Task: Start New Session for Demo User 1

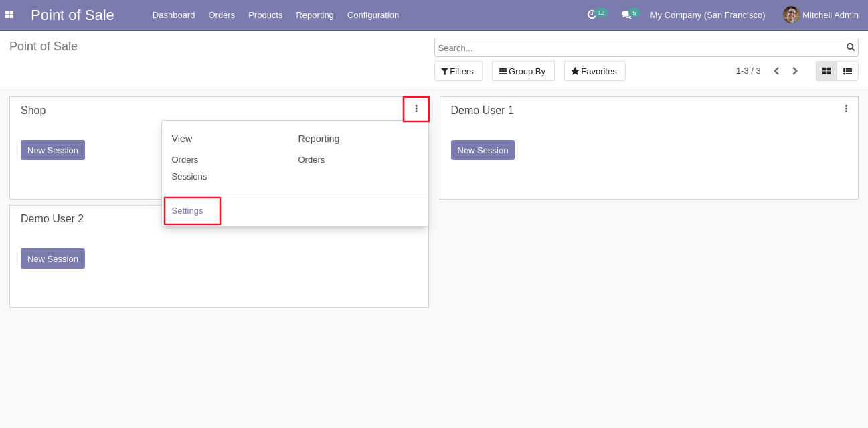Action: 483,150
